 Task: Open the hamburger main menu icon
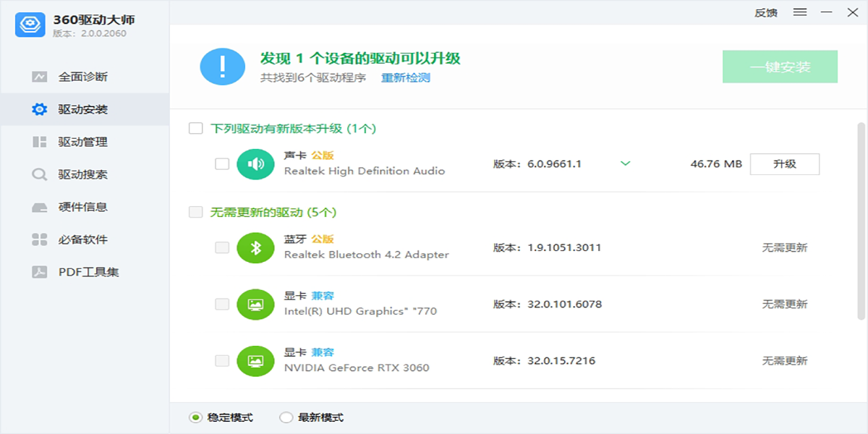[799, 12]
